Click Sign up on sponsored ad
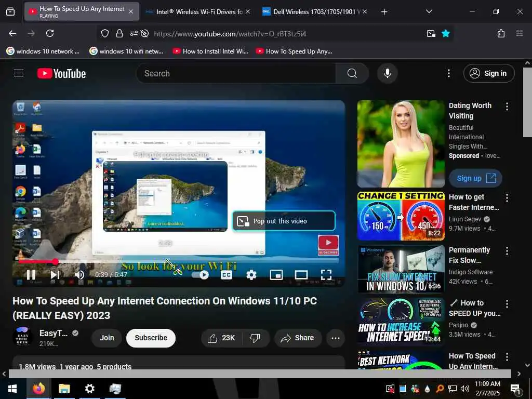This screenshot has height=399, width=532. [x=475, y=178]
